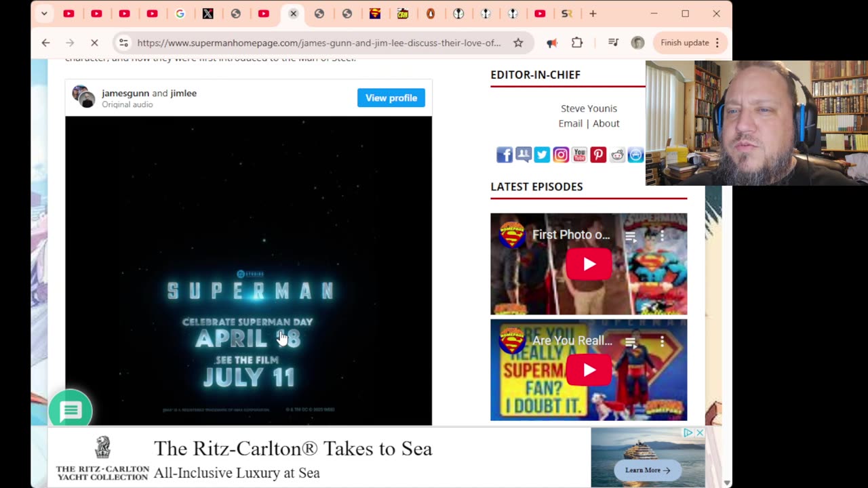Open a new browser tab
This screenshot has width=868, height=488.
(x=593, y=14)
